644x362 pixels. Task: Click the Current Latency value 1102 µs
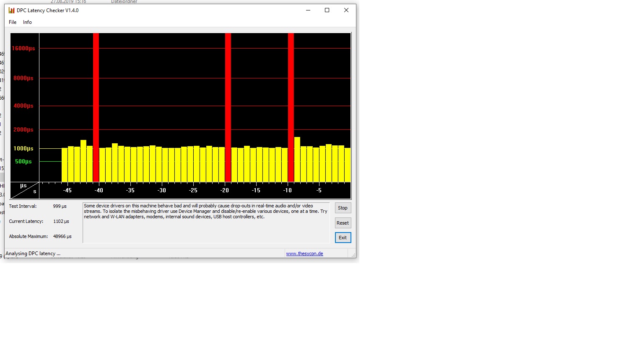click(61, 221)
